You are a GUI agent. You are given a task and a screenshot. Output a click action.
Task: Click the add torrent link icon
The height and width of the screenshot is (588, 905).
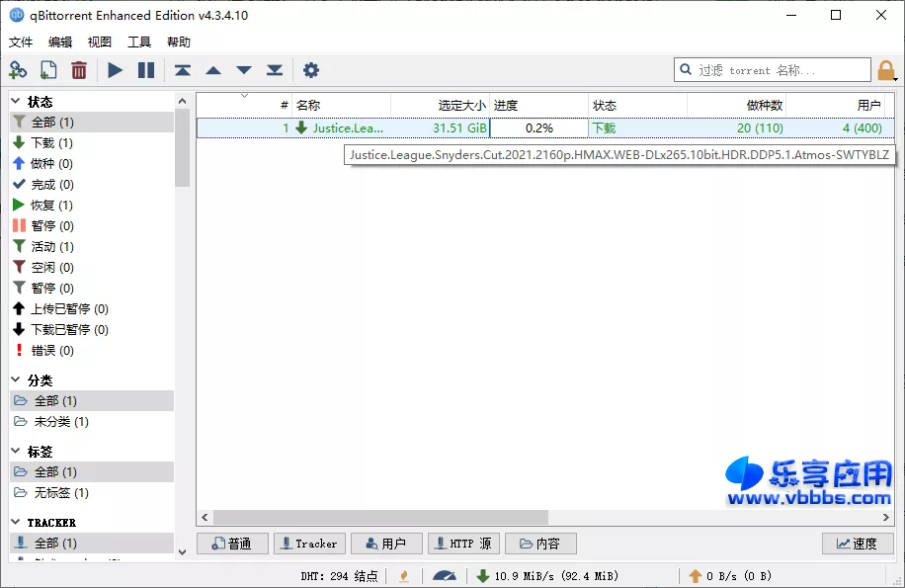(x=18, y=70)
